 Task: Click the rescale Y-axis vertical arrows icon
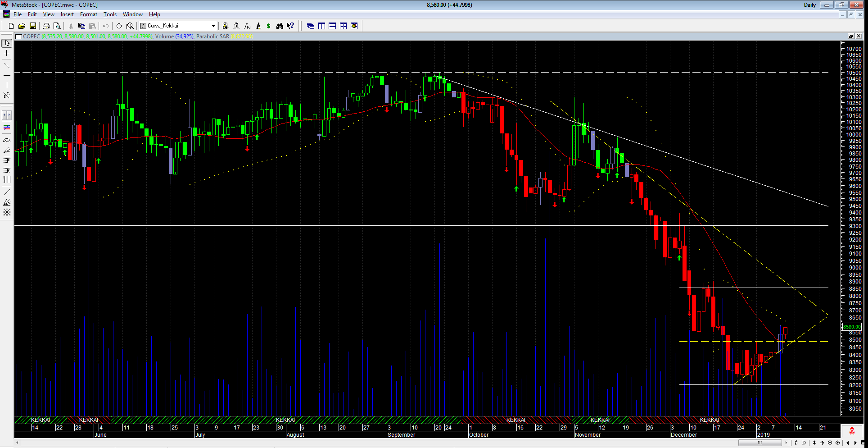[x=814, y=443]
